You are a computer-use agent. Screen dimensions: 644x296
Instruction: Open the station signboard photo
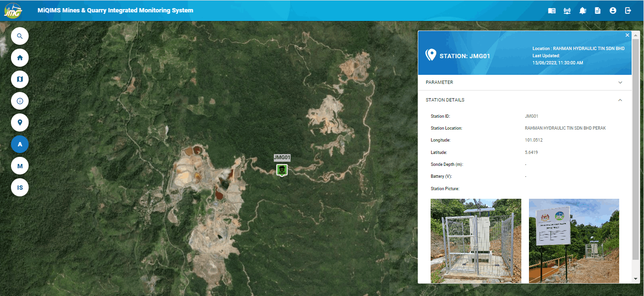click(x=574, y=241)
